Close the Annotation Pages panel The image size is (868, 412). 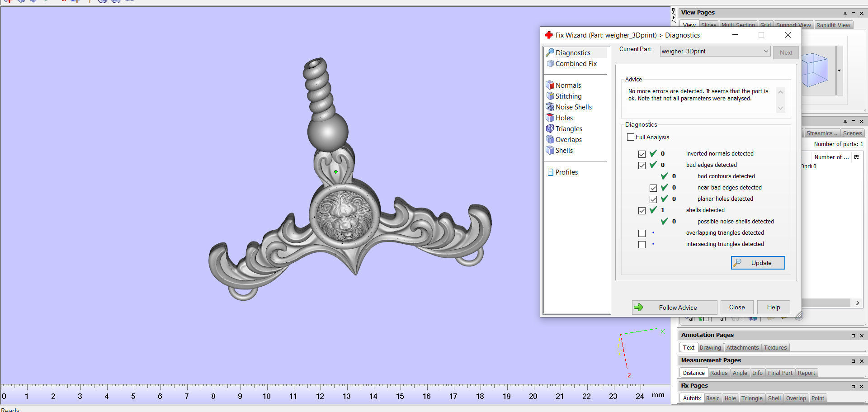tap(862, 336)
